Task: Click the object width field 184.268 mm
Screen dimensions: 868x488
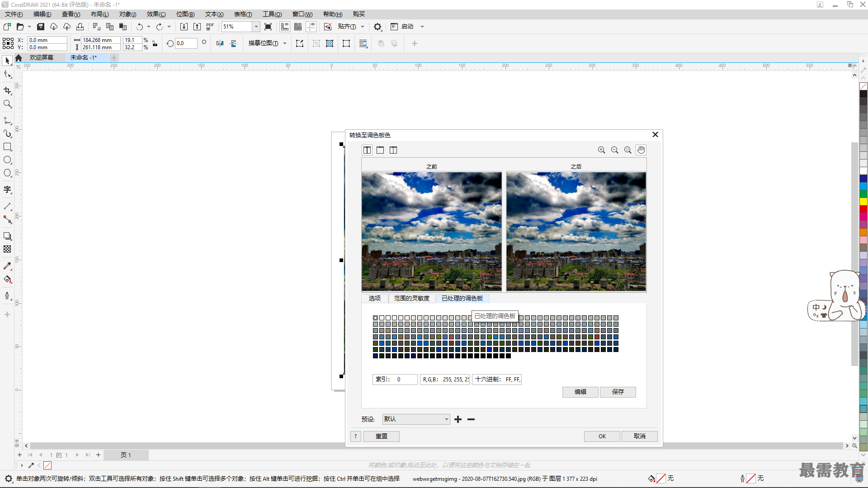Action: click(100, 40)
